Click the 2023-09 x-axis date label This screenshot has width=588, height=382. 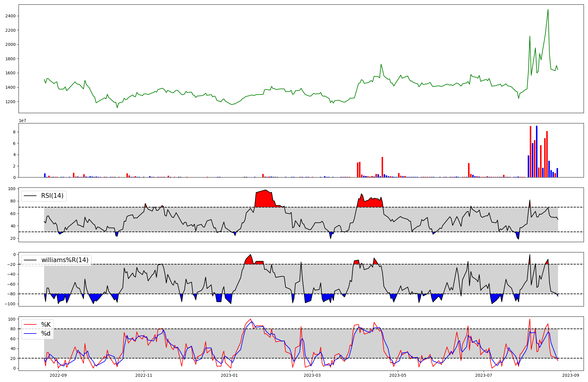(571, 375)
